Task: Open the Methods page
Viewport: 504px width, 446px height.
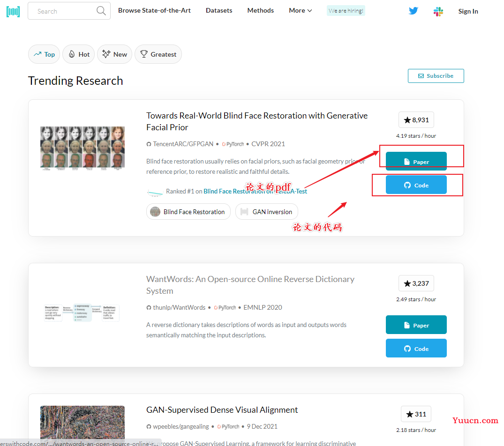Action: pyautogui.click(x=260, y=11)
